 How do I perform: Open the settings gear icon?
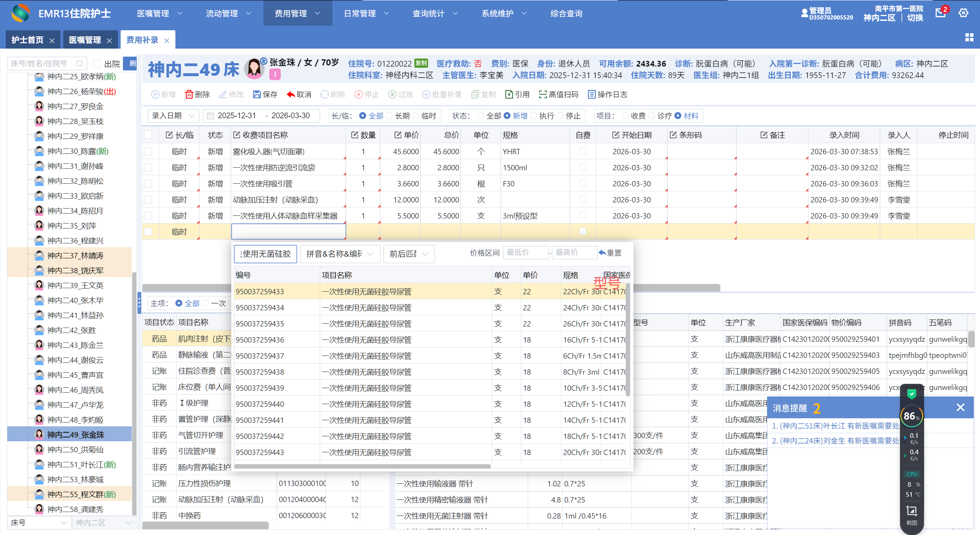point(963,13)
